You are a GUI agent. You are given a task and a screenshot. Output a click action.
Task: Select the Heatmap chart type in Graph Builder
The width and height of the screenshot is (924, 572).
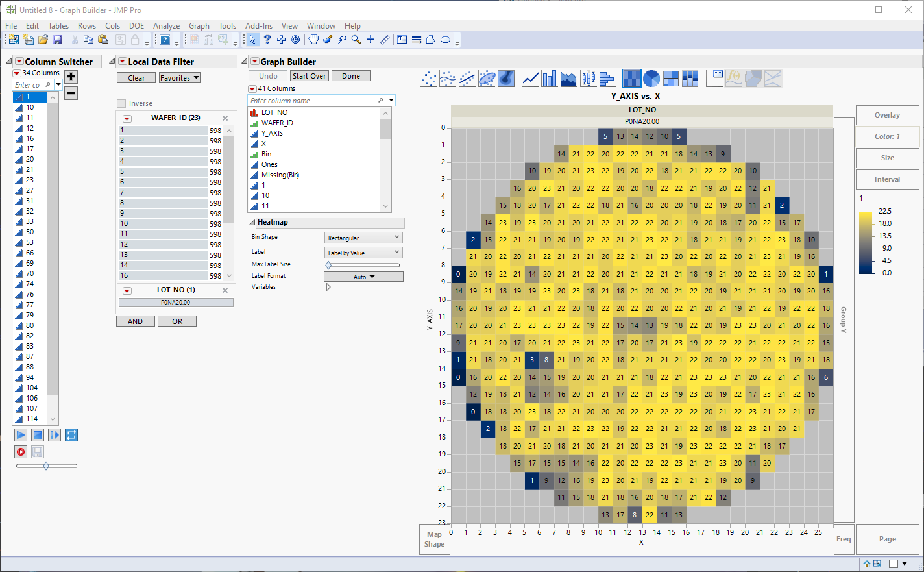(x=632, y=78)
